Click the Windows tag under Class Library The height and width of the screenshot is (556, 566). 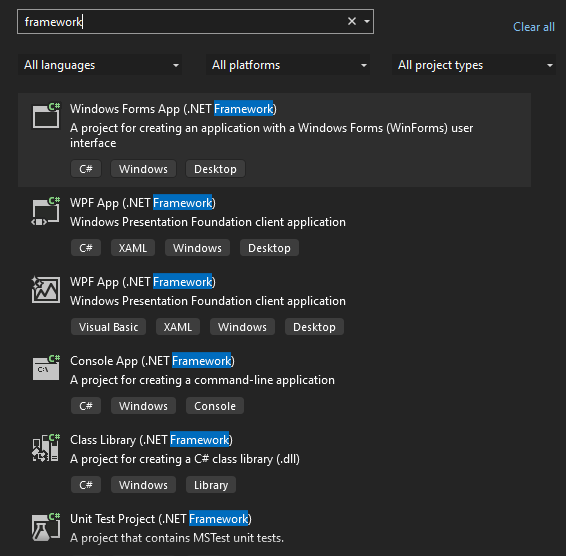(143, 485)
